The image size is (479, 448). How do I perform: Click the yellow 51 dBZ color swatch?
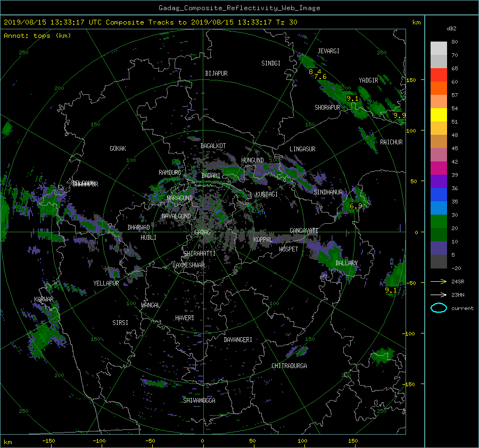point(439,115)
